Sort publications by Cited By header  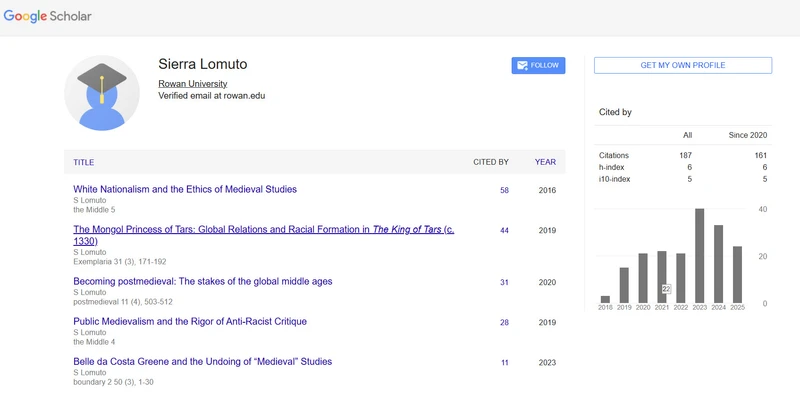click(491, 162)
